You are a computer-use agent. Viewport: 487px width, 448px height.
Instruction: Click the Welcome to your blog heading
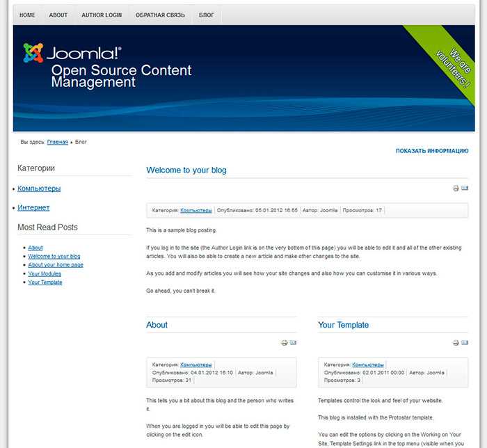point(186,170)
